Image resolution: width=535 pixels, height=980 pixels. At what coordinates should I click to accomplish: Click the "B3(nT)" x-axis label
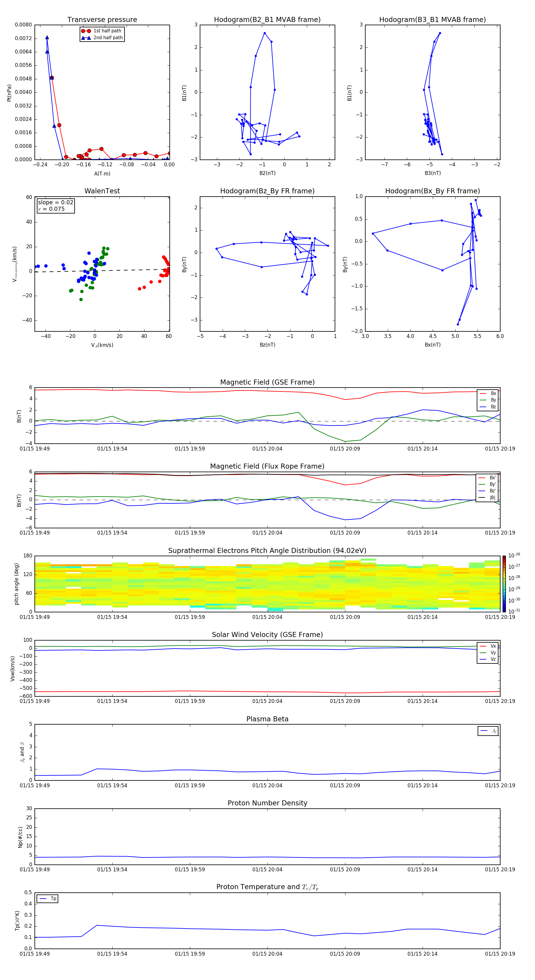(x=432, y=173)
